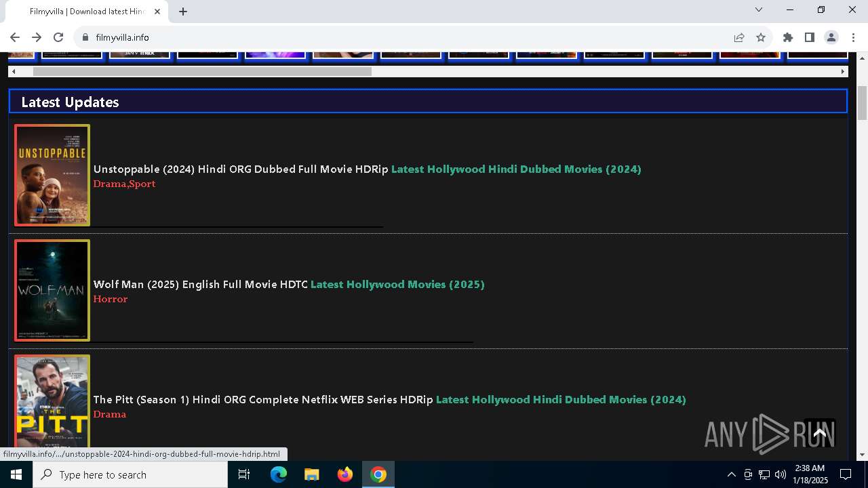Close the Filmyvilla tab

pos(158,12)
